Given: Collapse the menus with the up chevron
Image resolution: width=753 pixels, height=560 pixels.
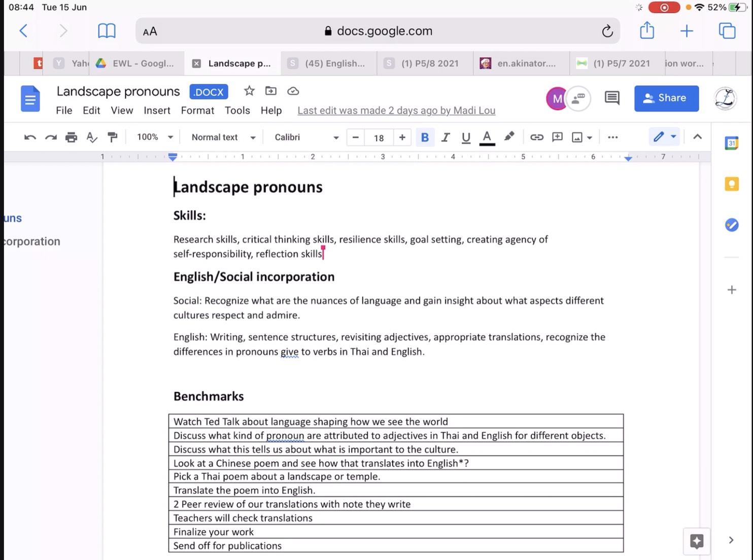Looking at the screenshot, I should [x=698, y=137].
